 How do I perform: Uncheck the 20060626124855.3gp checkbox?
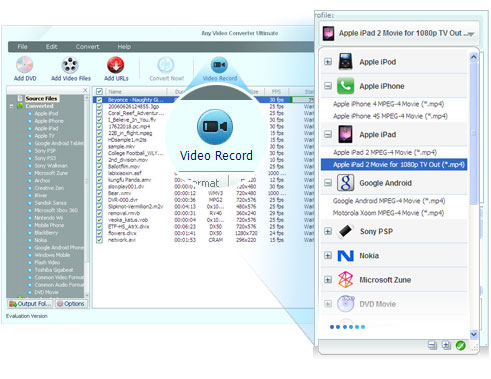coord(99,106)
